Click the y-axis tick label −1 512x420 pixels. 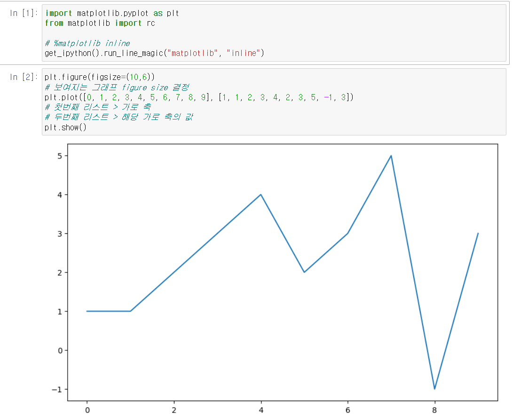coord(57,389)
